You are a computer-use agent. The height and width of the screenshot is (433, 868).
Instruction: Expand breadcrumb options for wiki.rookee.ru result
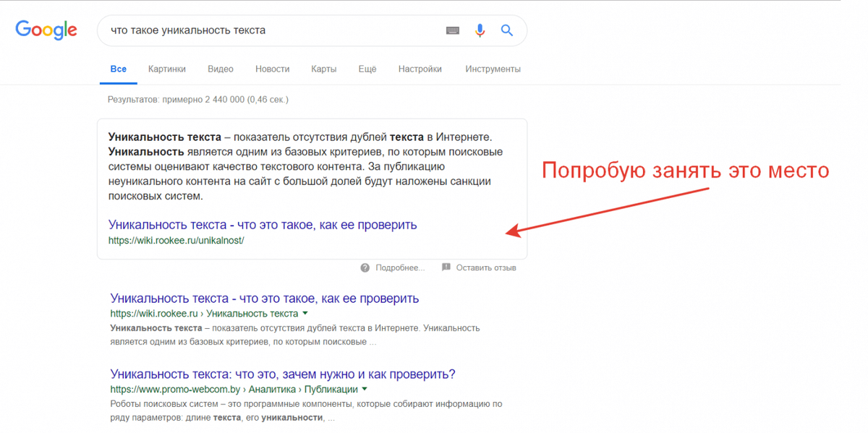[305, 313]
